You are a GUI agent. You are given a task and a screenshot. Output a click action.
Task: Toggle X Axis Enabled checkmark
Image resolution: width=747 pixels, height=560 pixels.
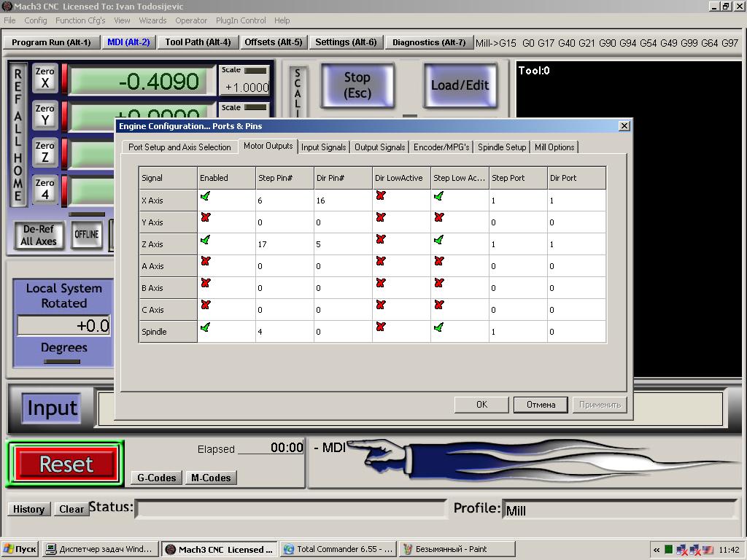click(x=205, y=196)
